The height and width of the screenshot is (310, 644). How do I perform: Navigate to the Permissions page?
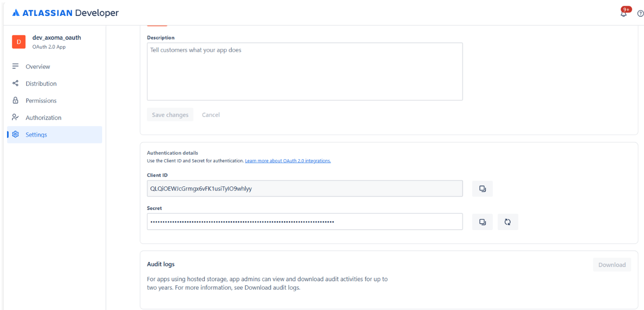[41, 100]
